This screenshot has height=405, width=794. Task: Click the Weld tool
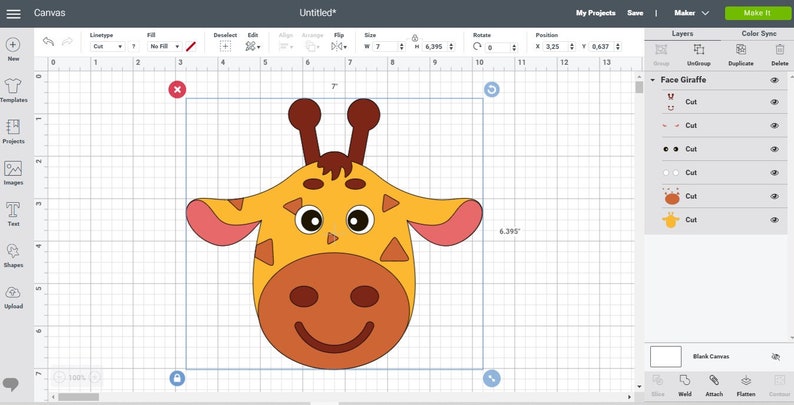click(685, 386)
